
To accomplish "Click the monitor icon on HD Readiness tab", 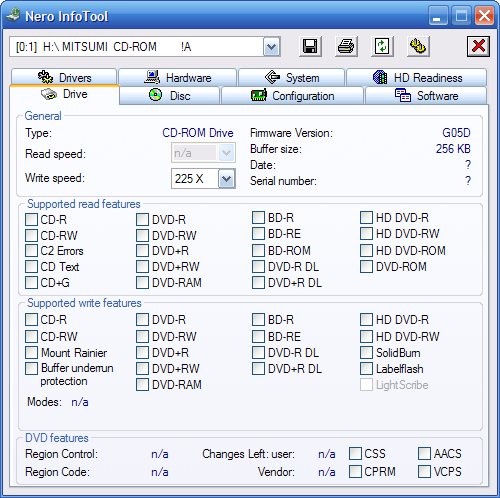I will (x=380, y=77).
